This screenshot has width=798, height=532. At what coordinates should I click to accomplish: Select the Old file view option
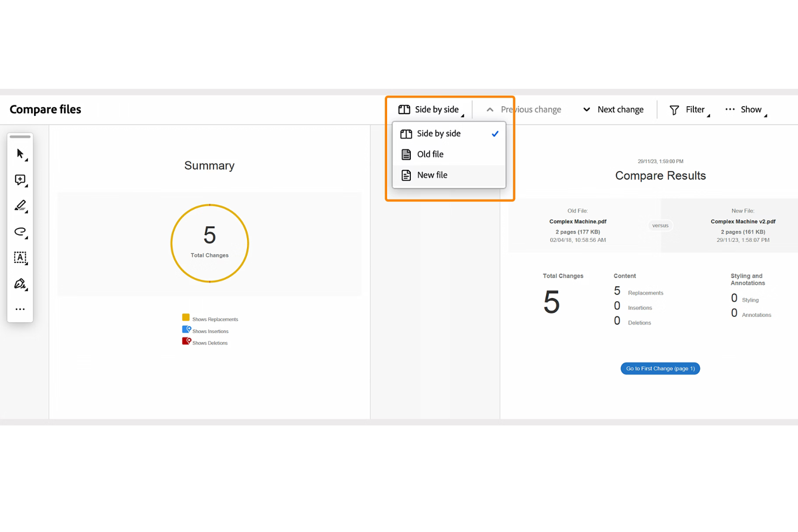430,154
